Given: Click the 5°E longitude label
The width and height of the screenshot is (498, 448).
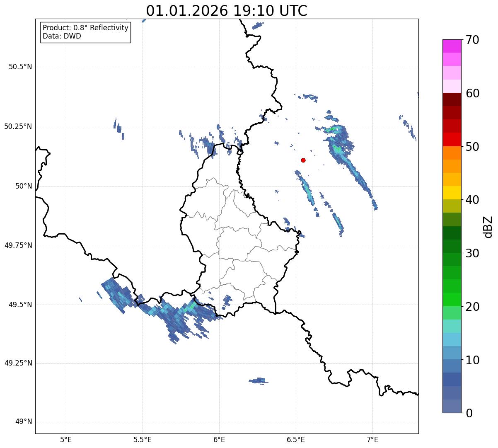Looking at the screenshot, I should click(x=66, y=440).
